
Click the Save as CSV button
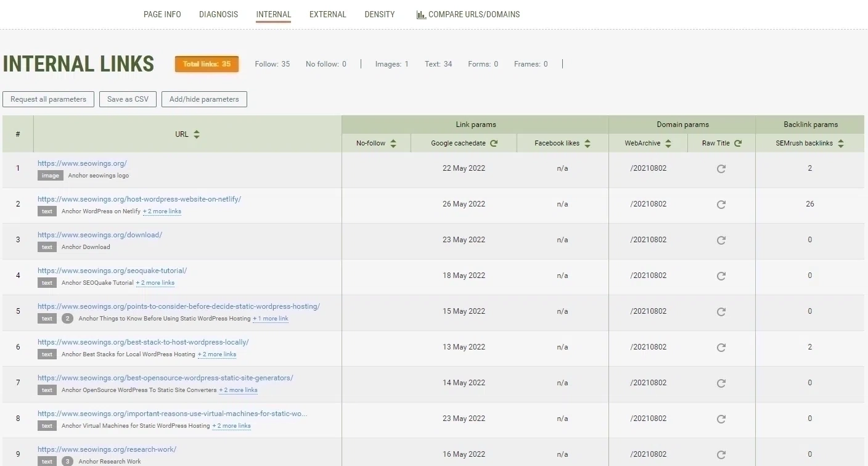click(128, 99)
